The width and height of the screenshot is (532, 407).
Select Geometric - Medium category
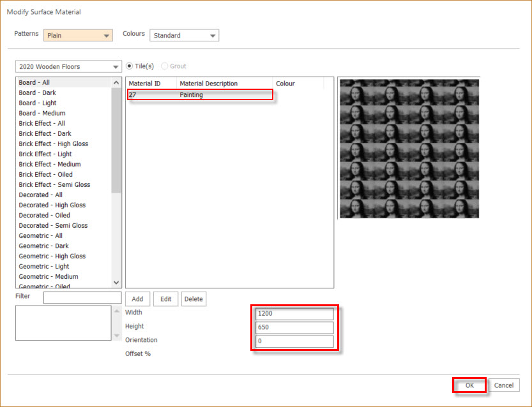tap(64, 276)
